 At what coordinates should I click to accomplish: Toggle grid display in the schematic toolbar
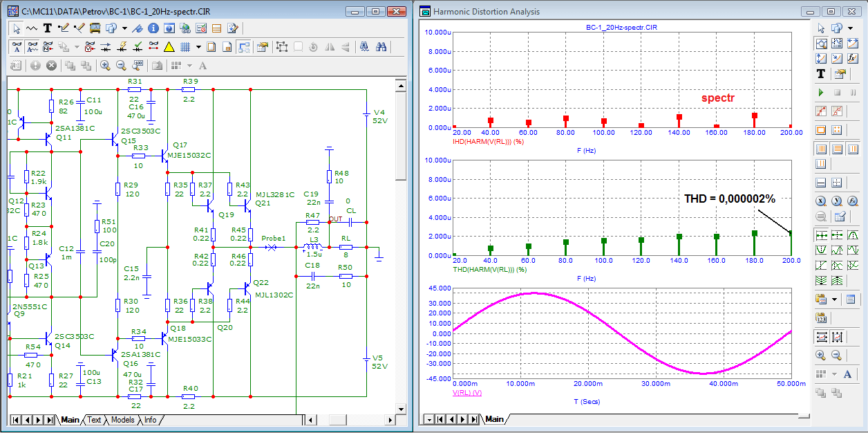(185, 47)
